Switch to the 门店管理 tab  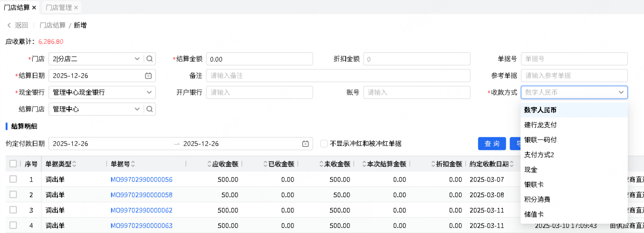tap(58, 8)
